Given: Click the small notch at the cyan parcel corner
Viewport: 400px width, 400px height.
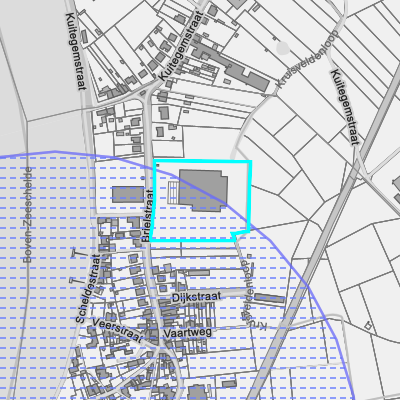Looking at the screenshot, I should click(233, 236).
